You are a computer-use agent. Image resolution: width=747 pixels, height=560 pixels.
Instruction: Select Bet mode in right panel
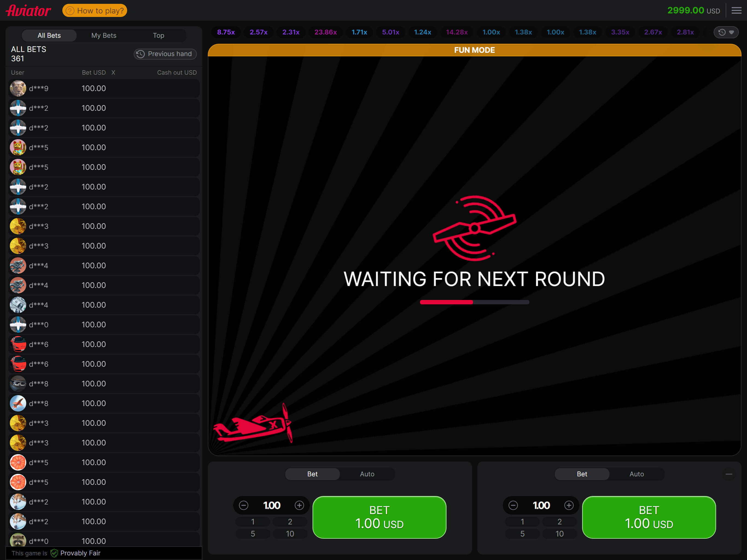coord(582,474)
